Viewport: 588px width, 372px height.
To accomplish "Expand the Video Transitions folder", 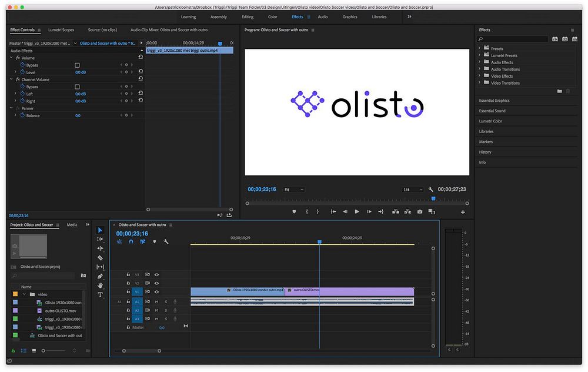I will 480,82.
